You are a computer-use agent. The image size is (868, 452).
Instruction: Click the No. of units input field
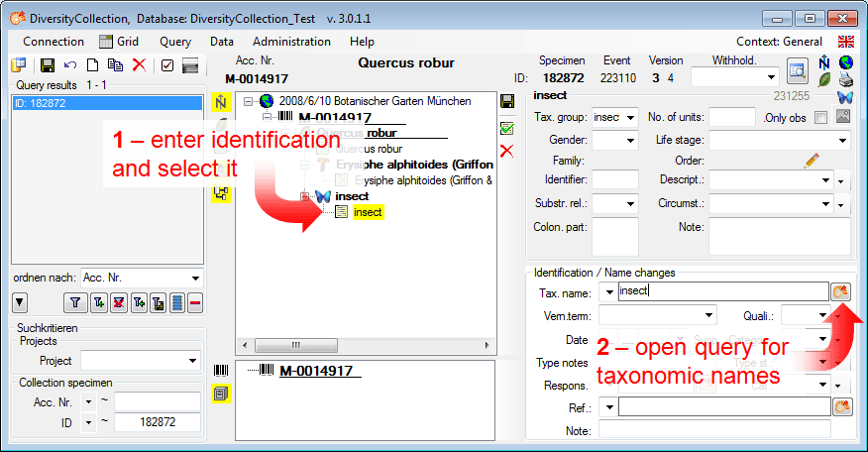click(731, 118)
